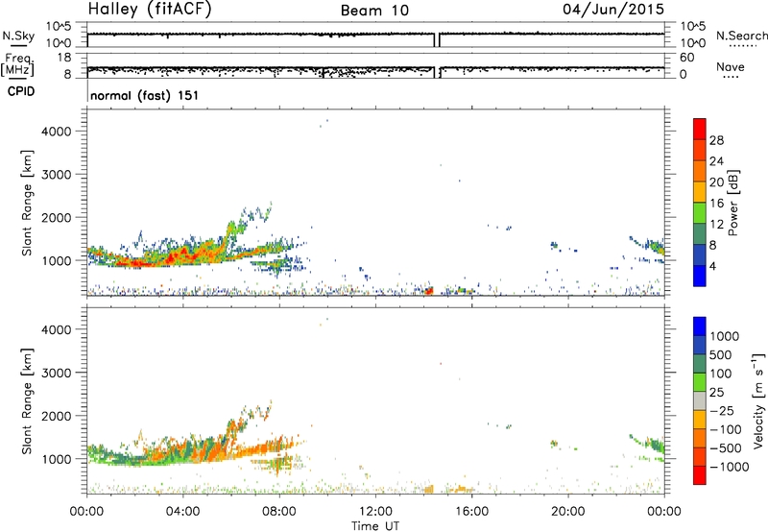This screenshot has width=768, height=532.
Task: Click the data gap in the N.Sky trace
Action: pyautogui.click(x=437, y=39)
